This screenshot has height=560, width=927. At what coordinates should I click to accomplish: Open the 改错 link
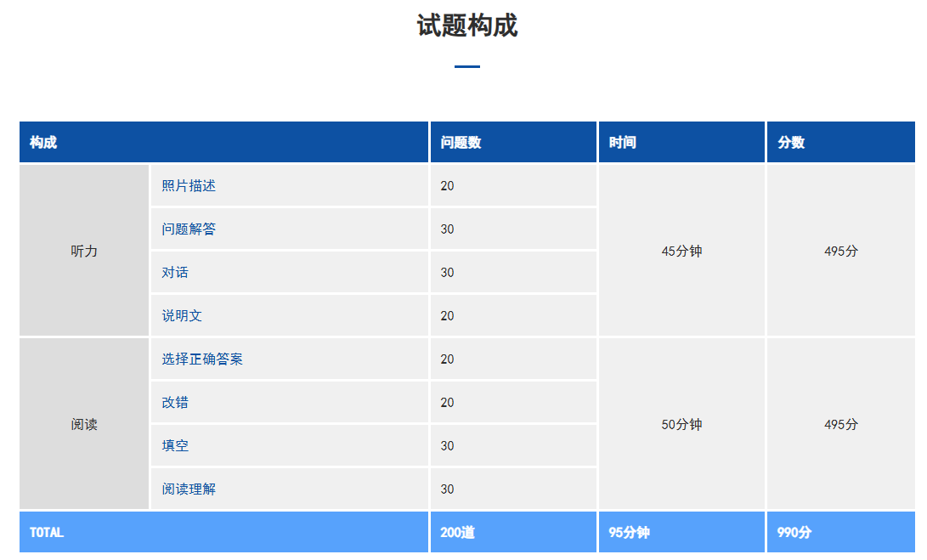175,402
